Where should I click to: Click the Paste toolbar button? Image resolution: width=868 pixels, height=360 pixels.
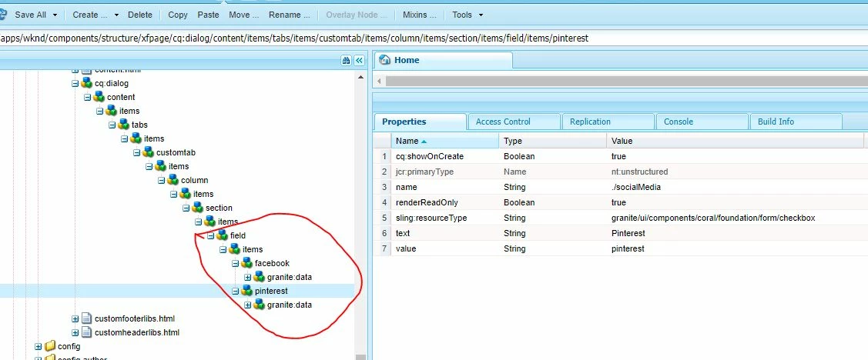click(x=208, y=15)
